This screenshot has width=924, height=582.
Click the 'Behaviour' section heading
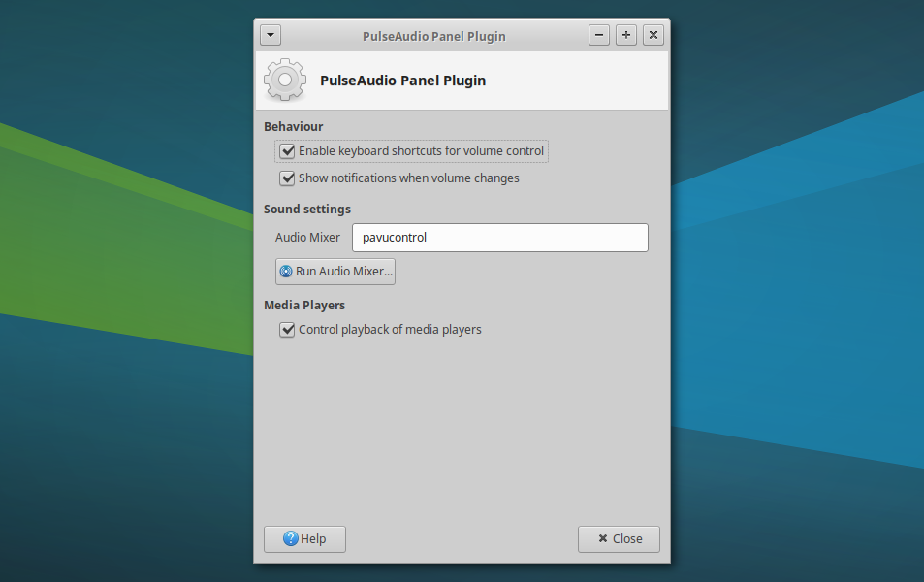coord(294,127)
